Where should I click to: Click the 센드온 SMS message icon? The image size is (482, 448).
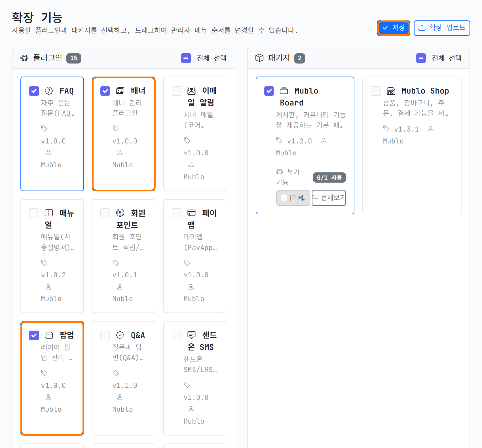[x=191, y=335]
